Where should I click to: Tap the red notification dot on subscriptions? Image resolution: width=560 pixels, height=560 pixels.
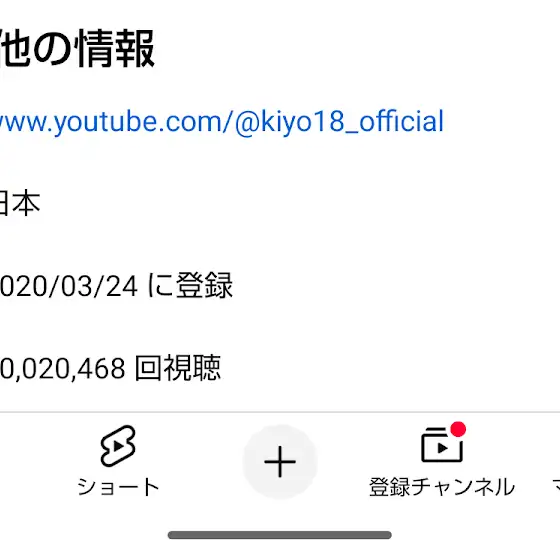458,429
